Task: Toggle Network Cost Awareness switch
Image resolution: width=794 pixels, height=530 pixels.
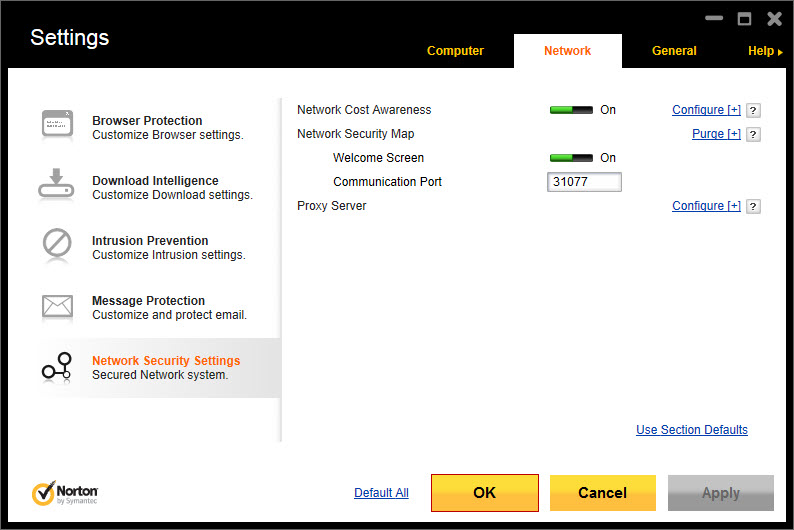Action: tap(571, 110)
